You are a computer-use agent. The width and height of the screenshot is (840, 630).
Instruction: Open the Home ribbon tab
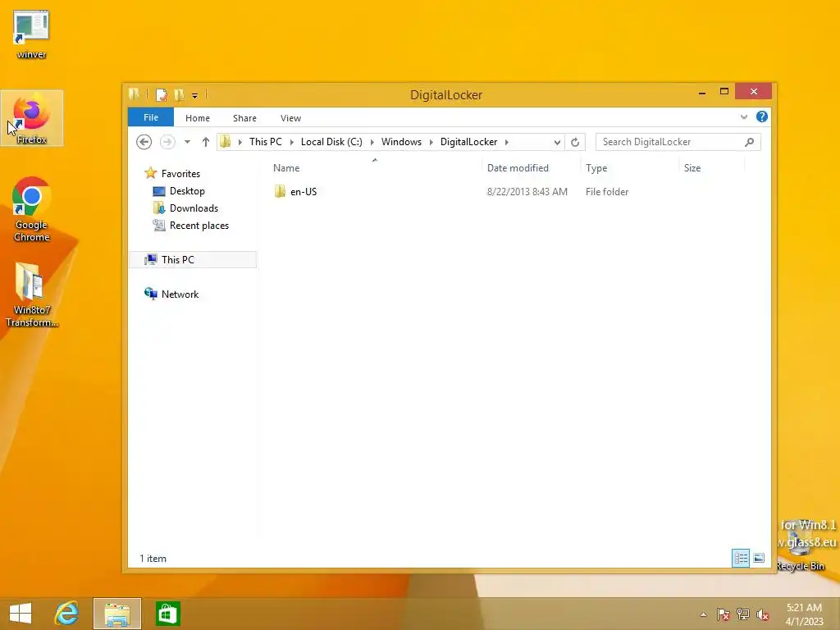click(197, 118)
